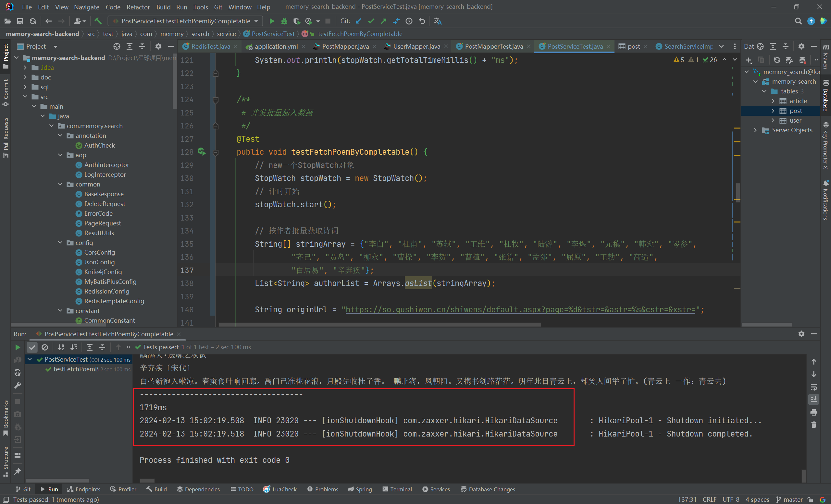The width and height of the screenshot is (831, 504).
Task: Open the translation plugin icon
Action: click(438, 21)
